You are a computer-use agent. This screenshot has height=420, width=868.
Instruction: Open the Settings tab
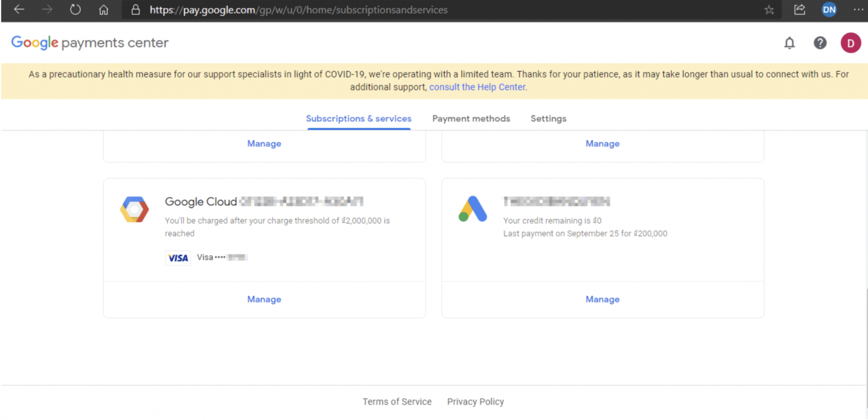pyautogui.click(x=548, y=118)
